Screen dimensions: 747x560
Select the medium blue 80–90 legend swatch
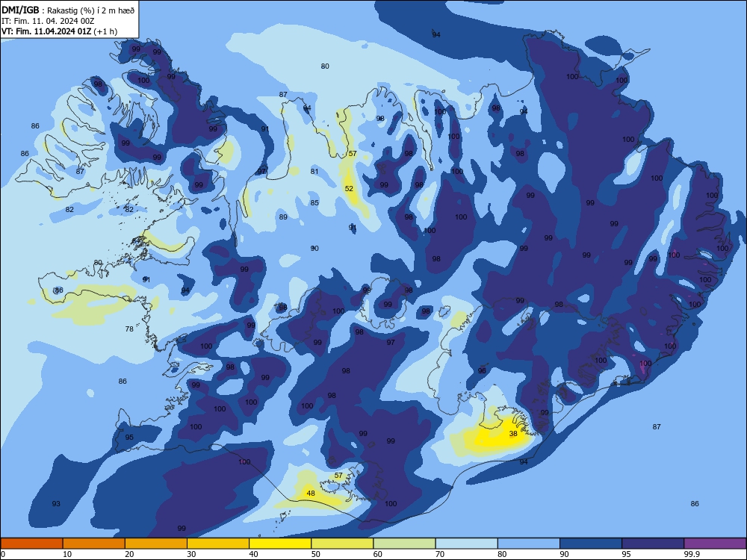[x=529, y=544]
